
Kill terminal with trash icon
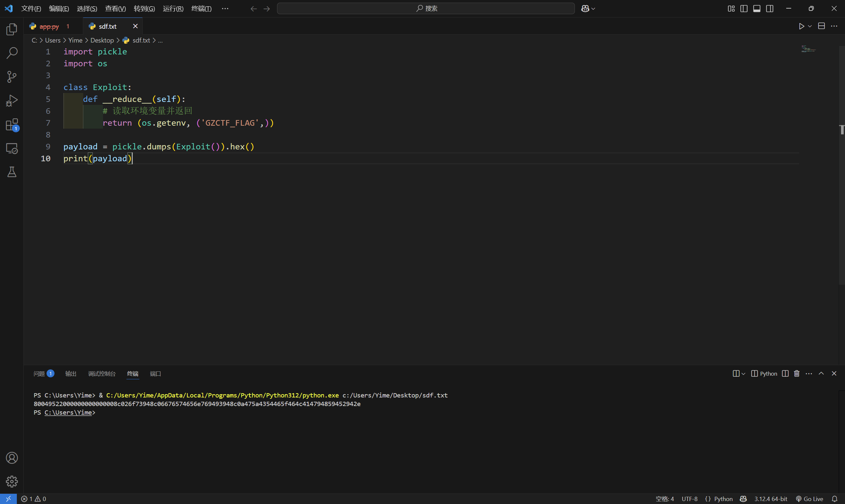(796, 374)
